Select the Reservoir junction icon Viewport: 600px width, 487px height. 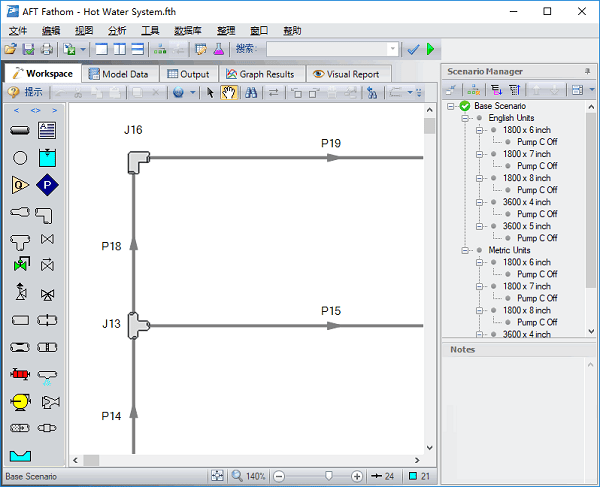point(47,158)
